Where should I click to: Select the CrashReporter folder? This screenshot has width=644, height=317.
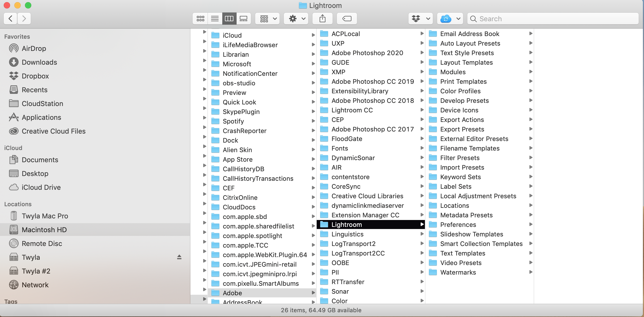262,131
